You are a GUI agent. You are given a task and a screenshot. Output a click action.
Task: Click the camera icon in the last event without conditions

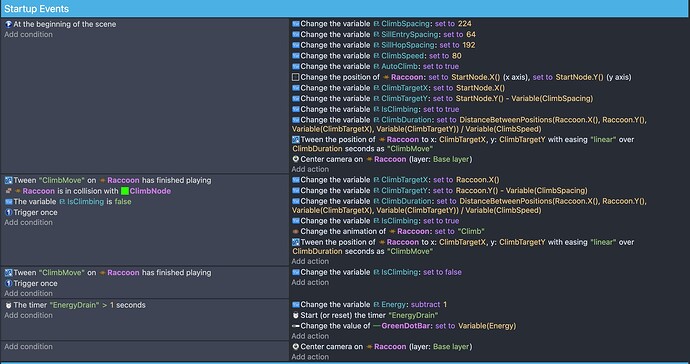coord(296,347)
